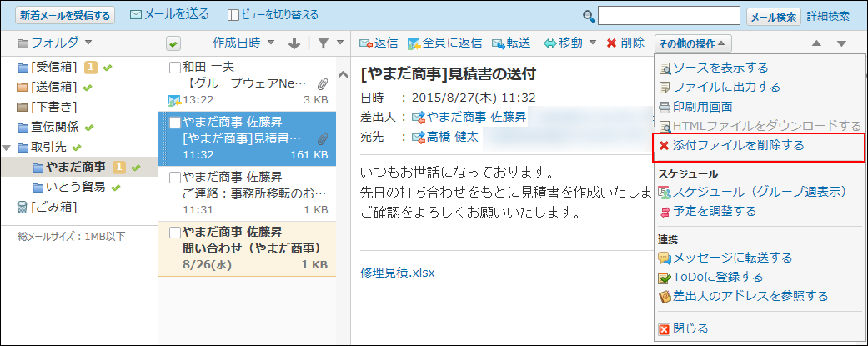The image size is (868, 346).
Task: Collapse the 取引先 folder tree
Action: [7, 148]
